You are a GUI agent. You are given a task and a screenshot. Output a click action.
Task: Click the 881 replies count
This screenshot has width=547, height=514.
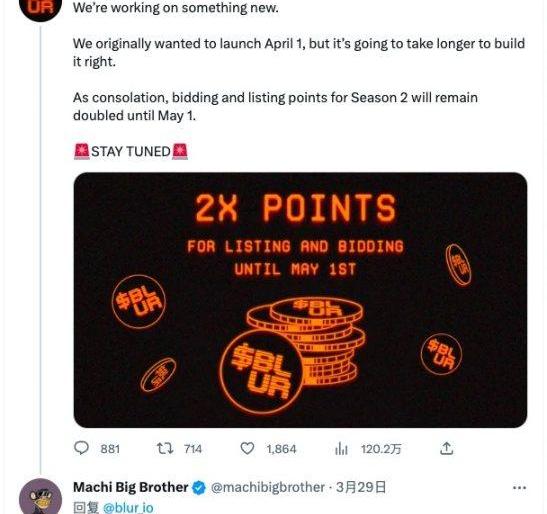point(110,449)
